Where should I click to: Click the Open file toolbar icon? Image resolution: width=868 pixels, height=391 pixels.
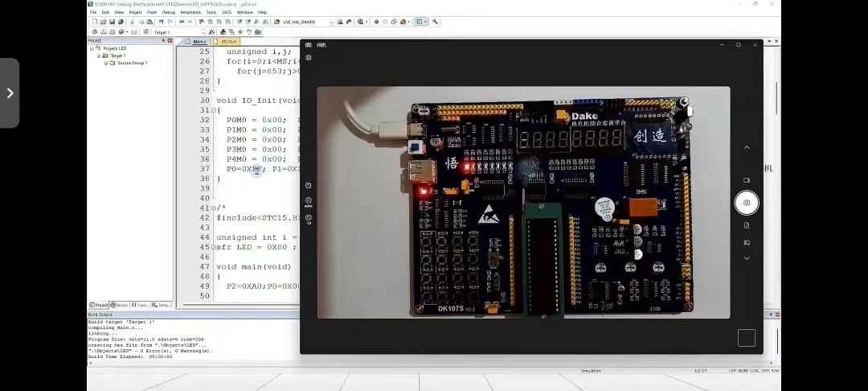coord(101,22)
